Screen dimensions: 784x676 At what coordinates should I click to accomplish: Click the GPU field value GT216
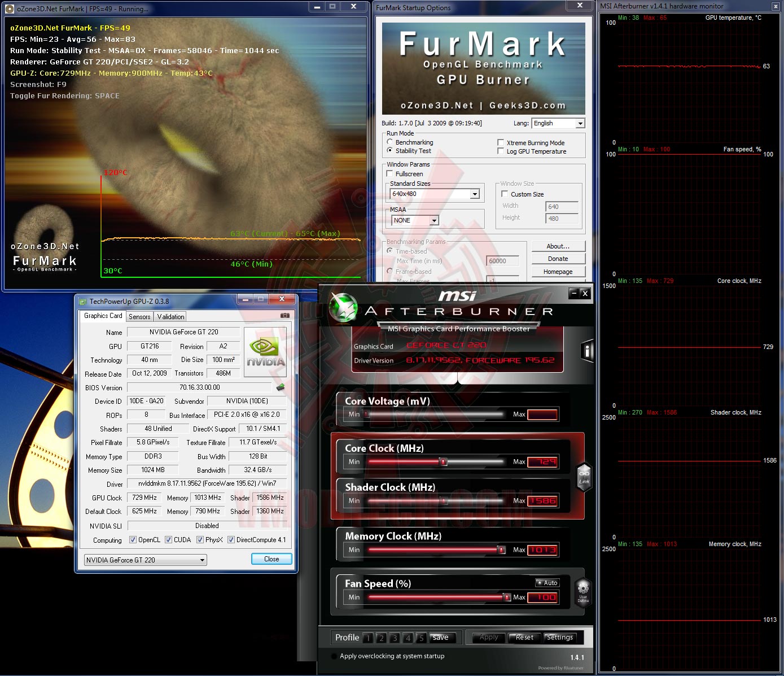150,346
